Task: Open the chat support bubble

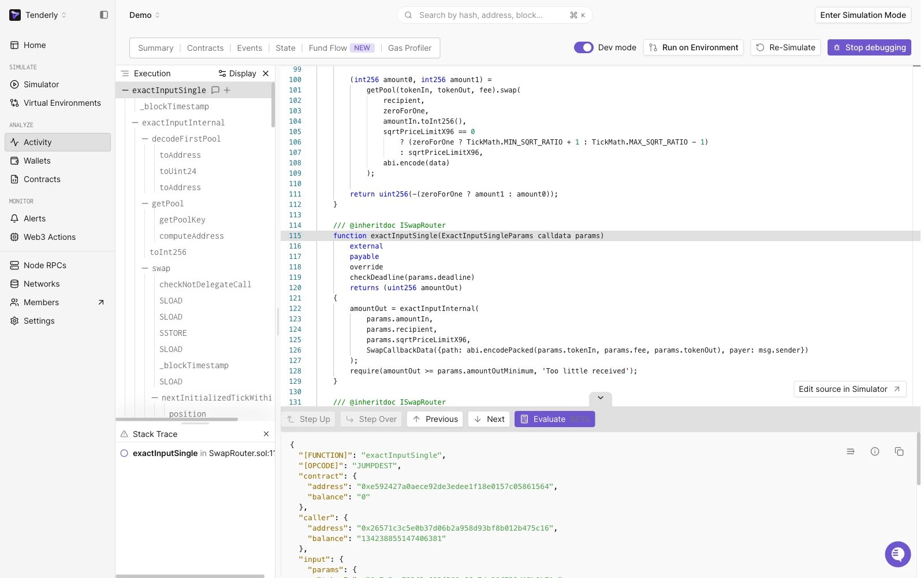Action: coord(898,554)
